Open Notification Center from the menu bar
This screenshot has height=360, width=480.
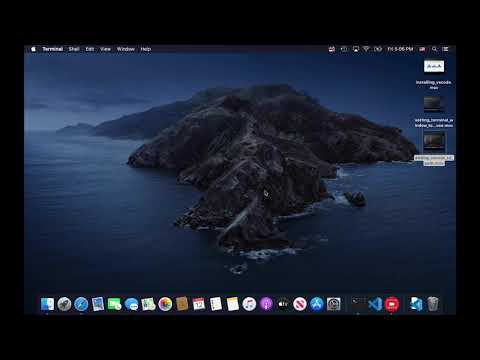click(x=445, y=49)
